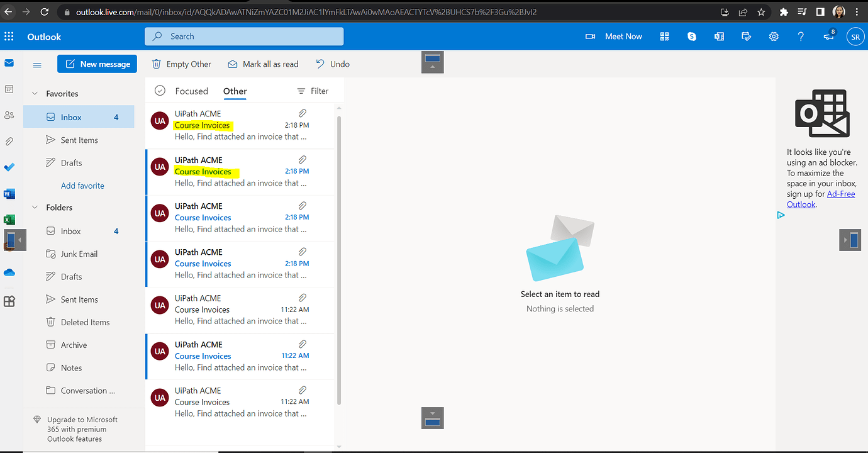Open the People app icon
868x453 pixels.
point(9,114)
